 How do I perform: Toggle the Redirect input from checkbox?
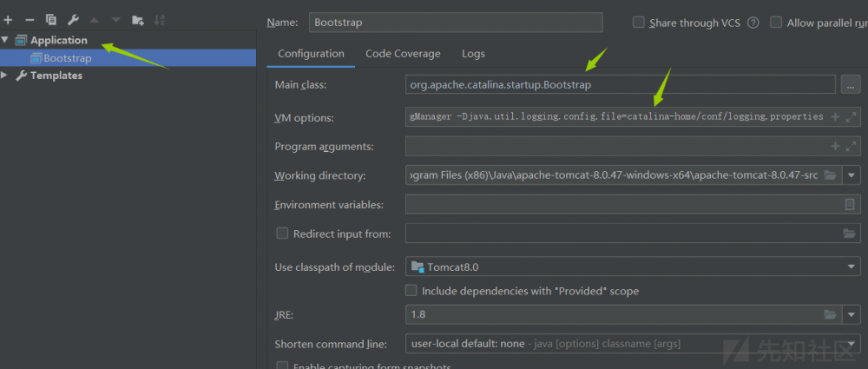tap(282, 234)
